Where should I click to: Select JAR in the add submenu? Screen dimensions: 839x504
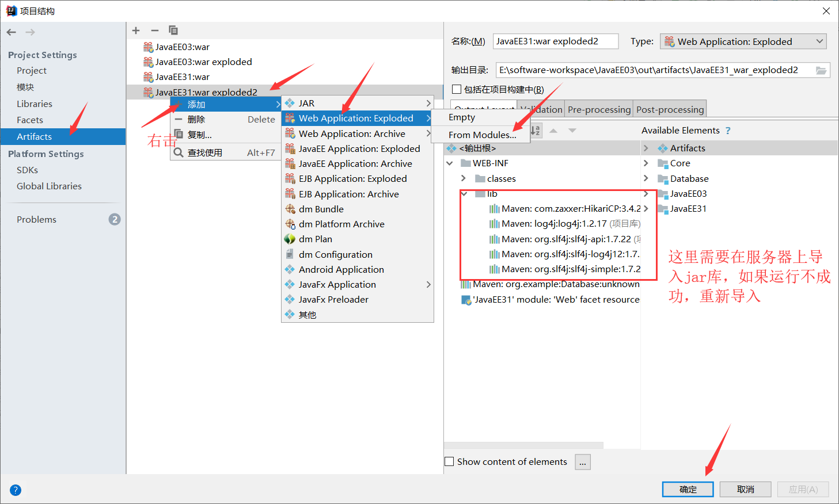(358, 103)
